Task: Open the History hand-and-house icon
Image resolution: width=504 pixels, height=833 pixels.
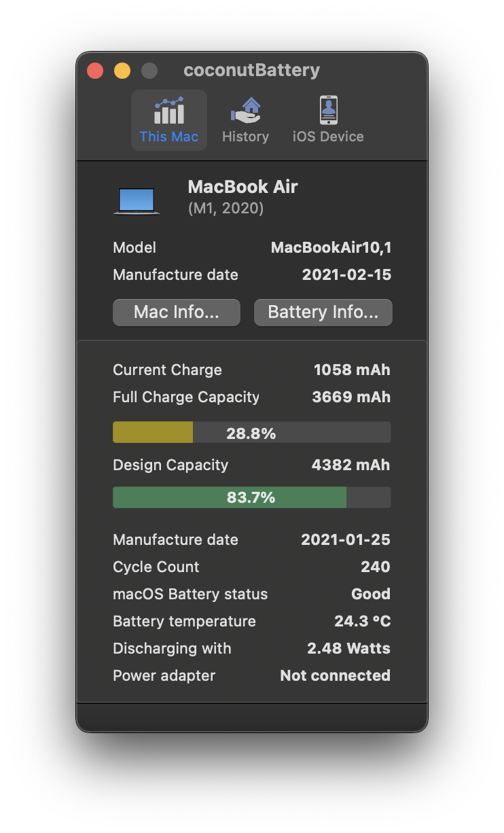Action: point(245,110)
